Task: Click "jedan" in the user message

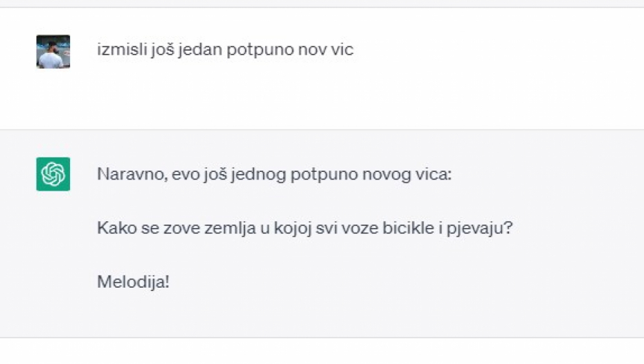Action: point(199,50)
